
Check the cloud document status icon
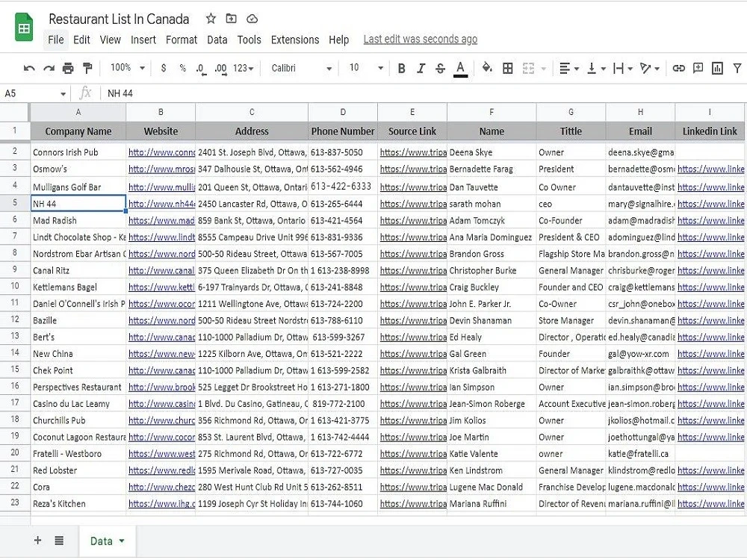click(252, 19)
